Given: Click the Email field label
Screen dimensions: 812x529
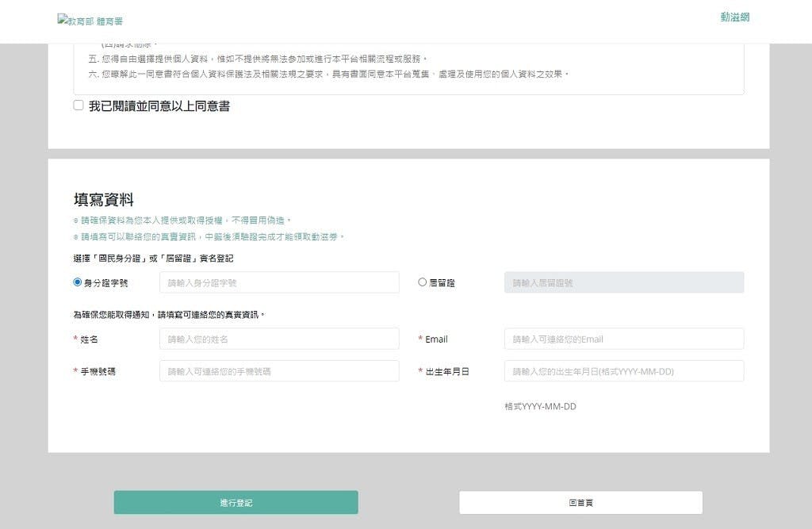Looking at the screenshot, I should 436,339.
